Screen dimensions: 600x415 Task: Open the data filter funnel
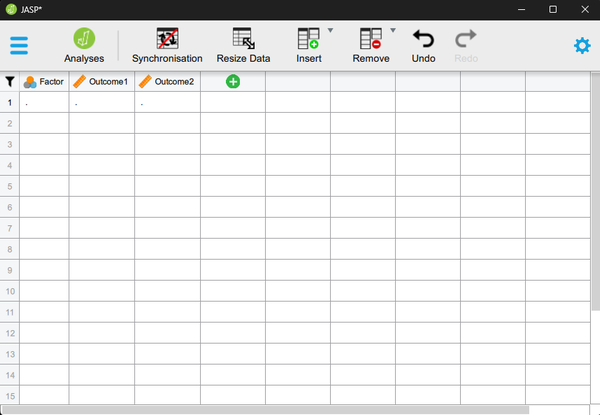[x=10, y=81]
